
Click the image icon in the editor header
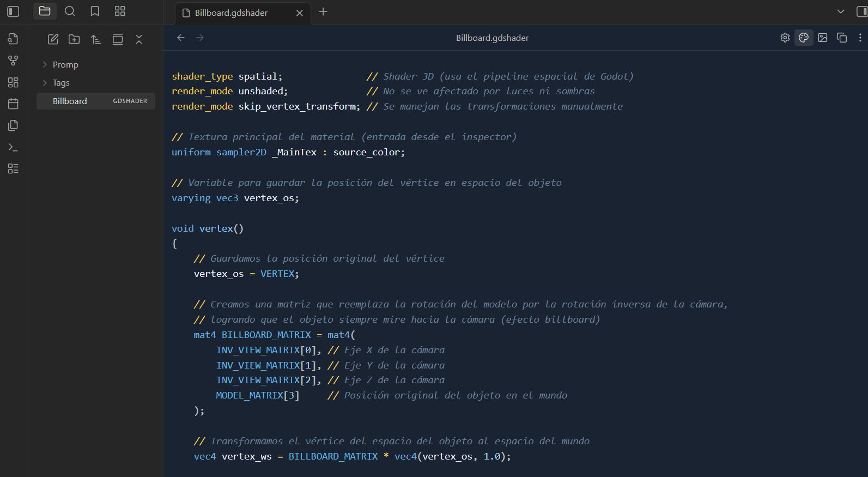823,38
